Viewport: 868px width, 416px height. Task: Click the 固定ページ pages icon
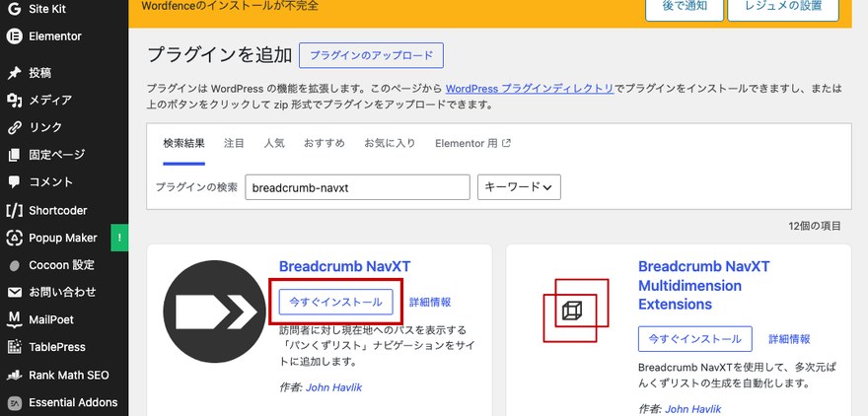[15, 155]
